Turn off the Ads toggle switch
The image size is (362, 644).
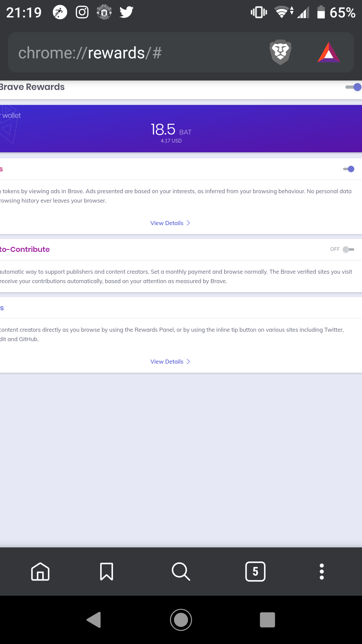click(349, 169)
